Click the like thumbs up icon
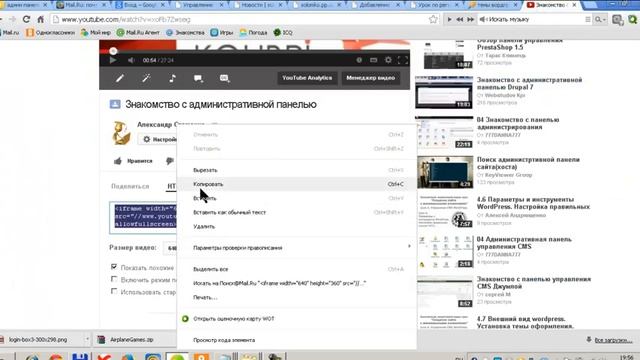Screen dimensions: 640x360 click(118, 161)
